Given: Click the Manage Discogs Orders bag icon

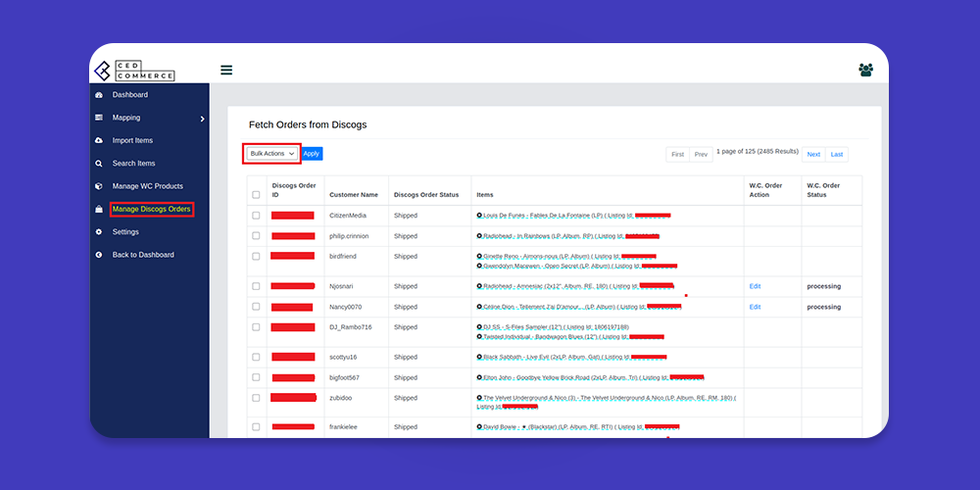Looking at the screenshot, I should tap(98, 210).
